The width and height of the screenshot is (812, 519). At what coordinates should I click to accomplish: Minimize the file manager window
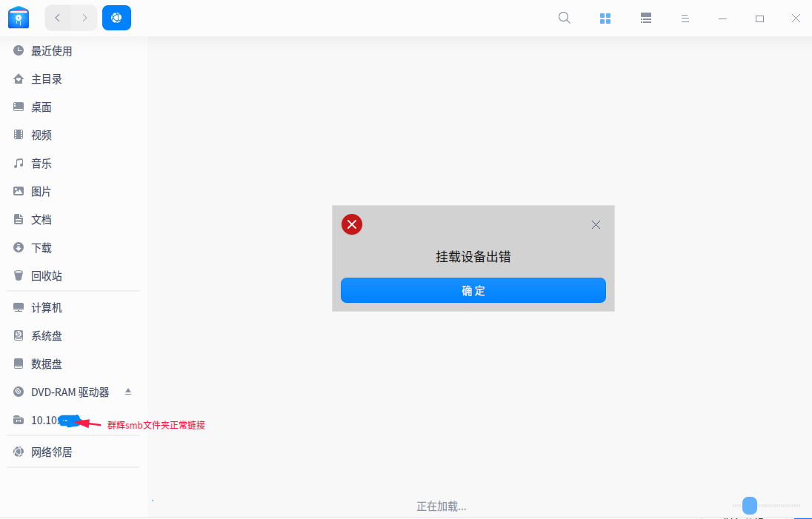coord(722,19)
